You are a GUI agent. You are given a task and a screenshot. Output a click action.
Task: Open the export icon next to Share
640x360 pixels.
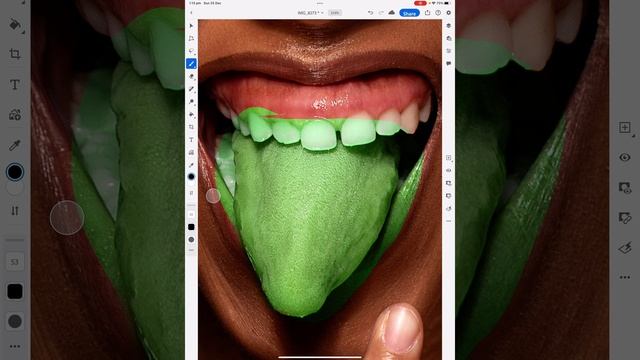pos(427,13)
